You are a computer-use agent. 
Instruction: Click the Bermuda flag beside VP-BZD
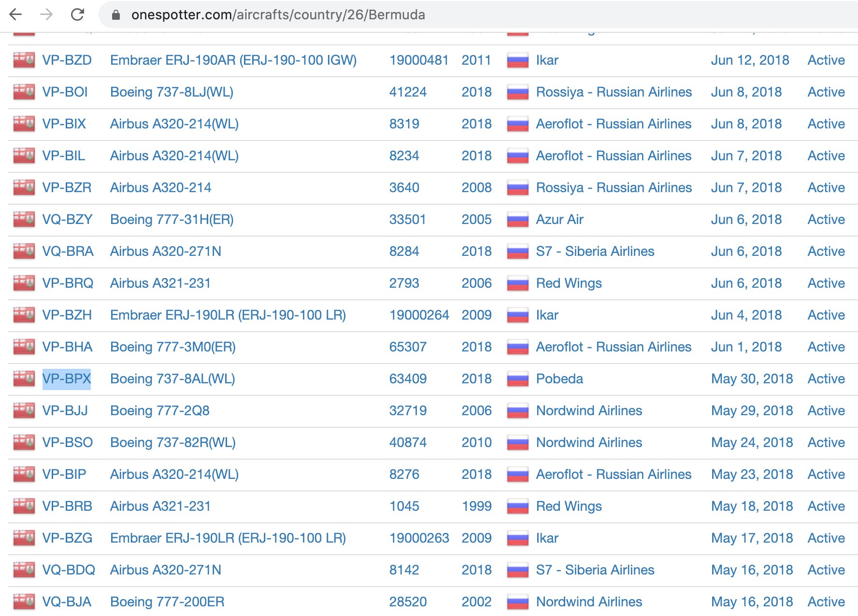pos(24,60)
